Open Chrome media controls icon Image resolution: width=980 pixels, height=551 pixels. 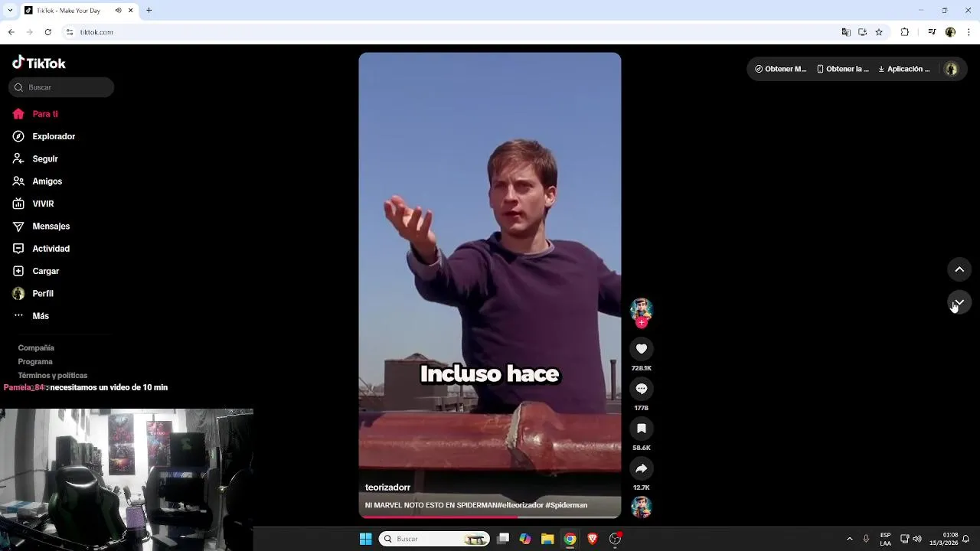(932, 32)
